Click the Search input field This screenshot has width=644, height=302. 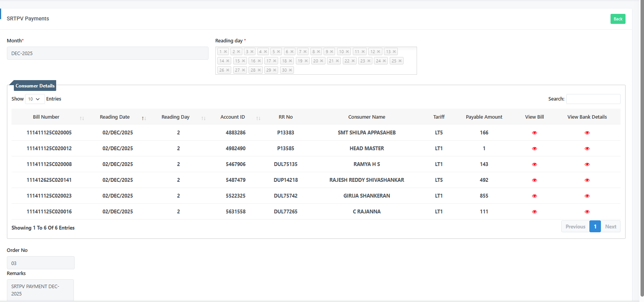[593, 99]
